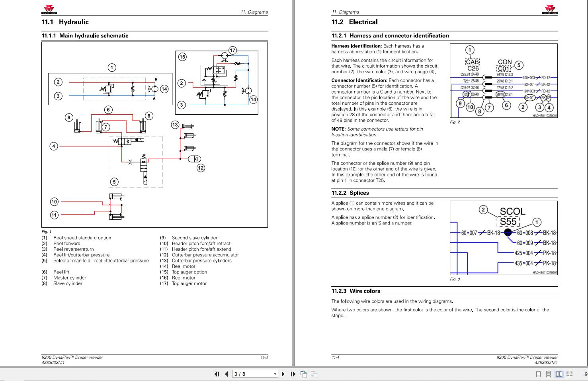Click legend entry 'Reel reverse/return'
588x381 pixels.
tap(74, 249)
